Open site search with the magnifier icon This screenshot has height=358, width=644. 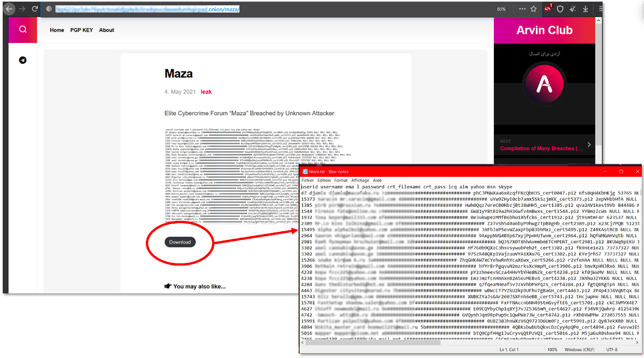click(22, 29)
